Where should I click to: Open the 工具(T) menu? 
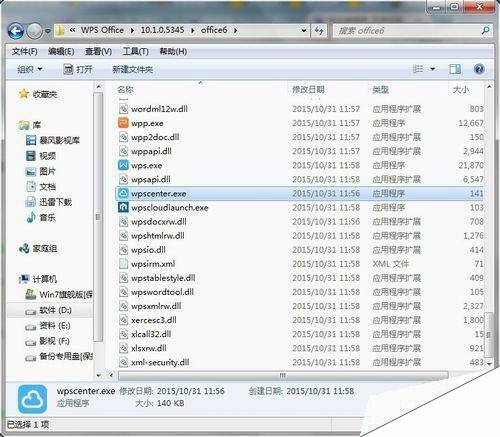pyautogui.click(x=135, y=51)
